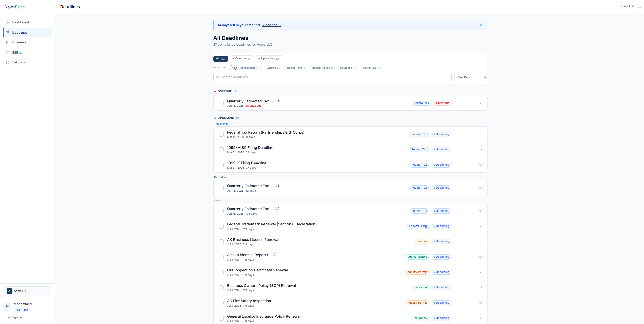This screenshot has width=644, height=324.
Task: Expand the Federal Trademark Renewal row chevron
Action: (481, 226)
